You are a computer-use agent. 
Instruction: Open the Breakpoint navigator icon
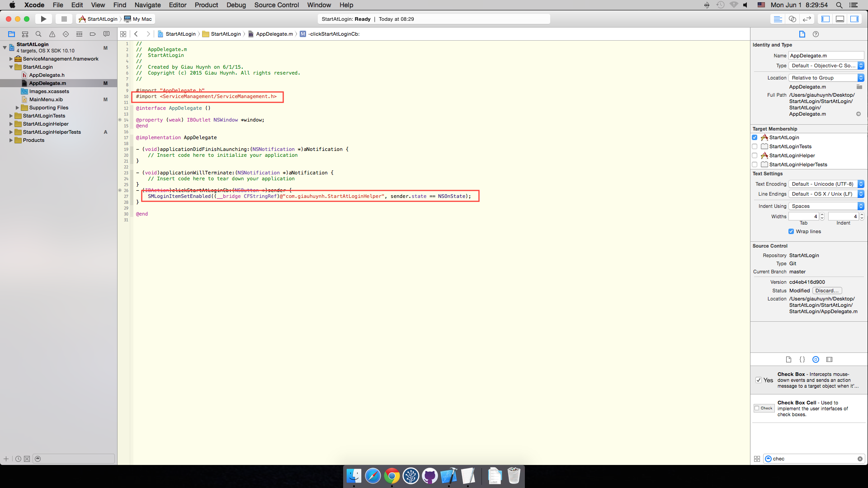click(x=93, y=34)
